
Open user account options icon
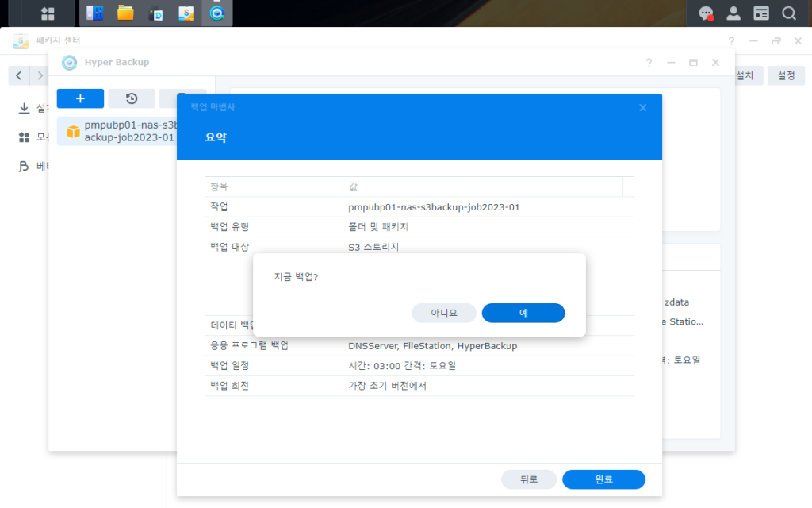733,13
